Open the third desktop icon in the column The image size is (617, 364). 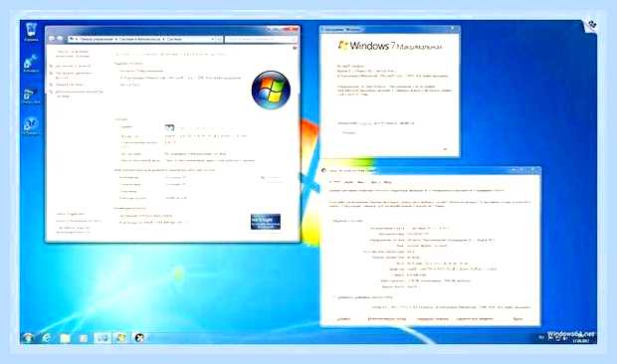(31, 95)
